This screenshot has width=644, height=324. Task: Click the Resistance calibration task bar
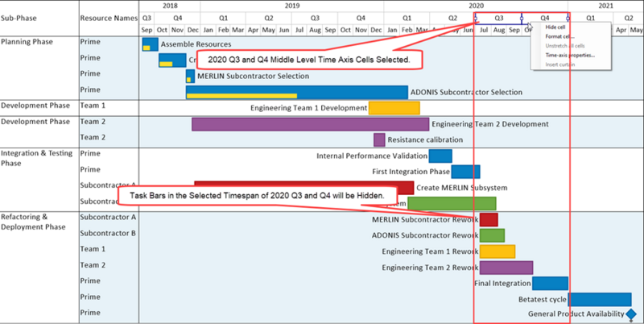pos(379,139)
